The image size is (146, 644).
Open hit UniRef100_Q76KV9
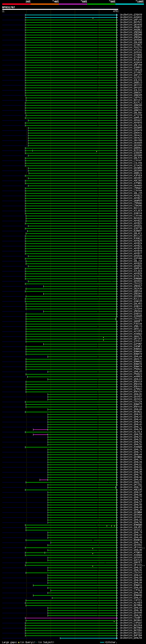click(131, 15)
